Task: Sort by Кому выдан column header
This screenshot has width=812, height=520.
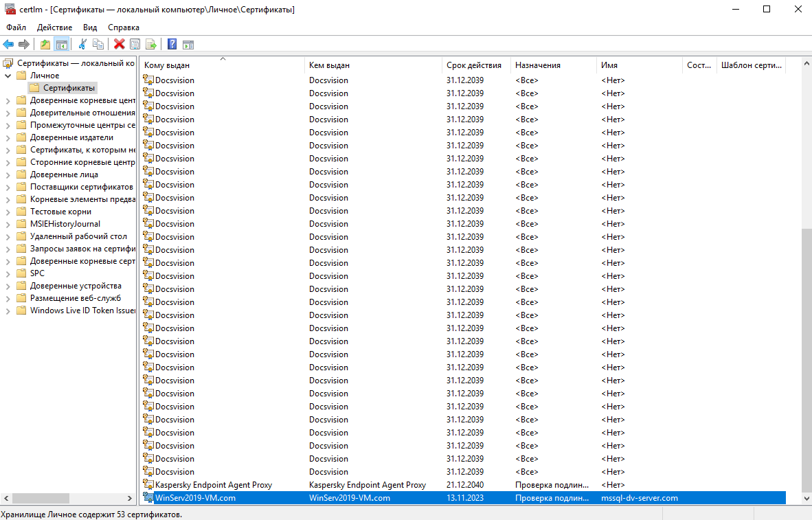Action: [223, 65]
